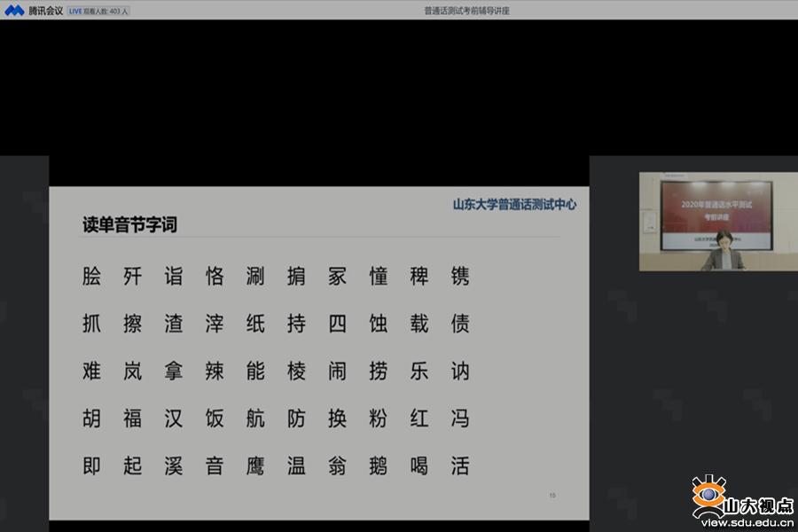
Task: Click the 山东大学普通话测试中心 slide header
Action: pos(514,204)
